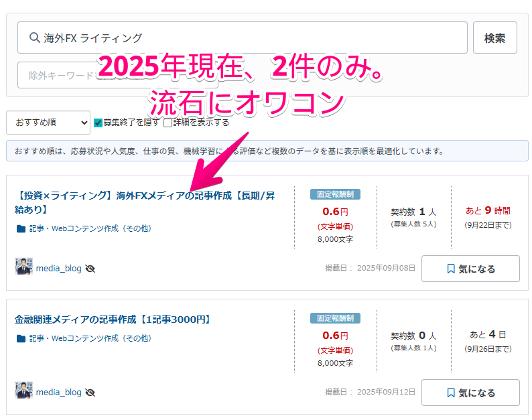The width and height of the screenshot is (532, 420).
Task: Click crossed-eye icon beside first media_blog
Action: pos(90,269)
